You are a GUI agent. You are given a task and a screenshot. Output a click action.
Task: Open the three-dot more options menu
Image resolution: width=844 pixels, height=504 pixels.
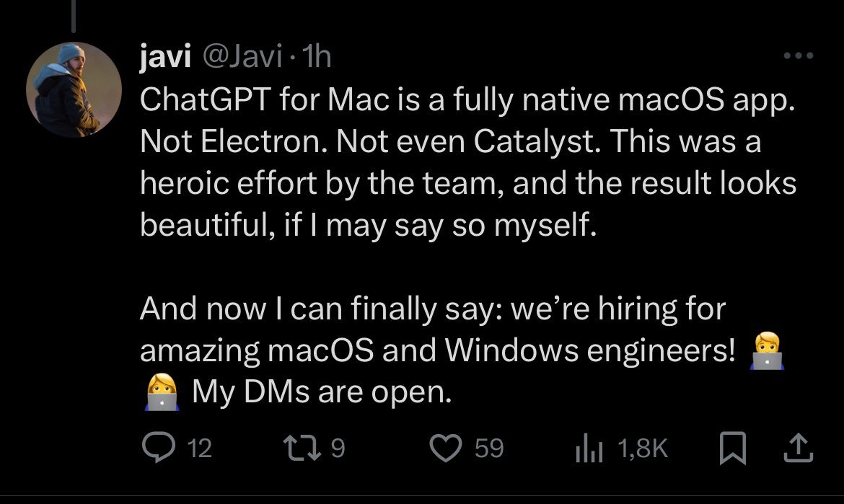pos(799,56)
